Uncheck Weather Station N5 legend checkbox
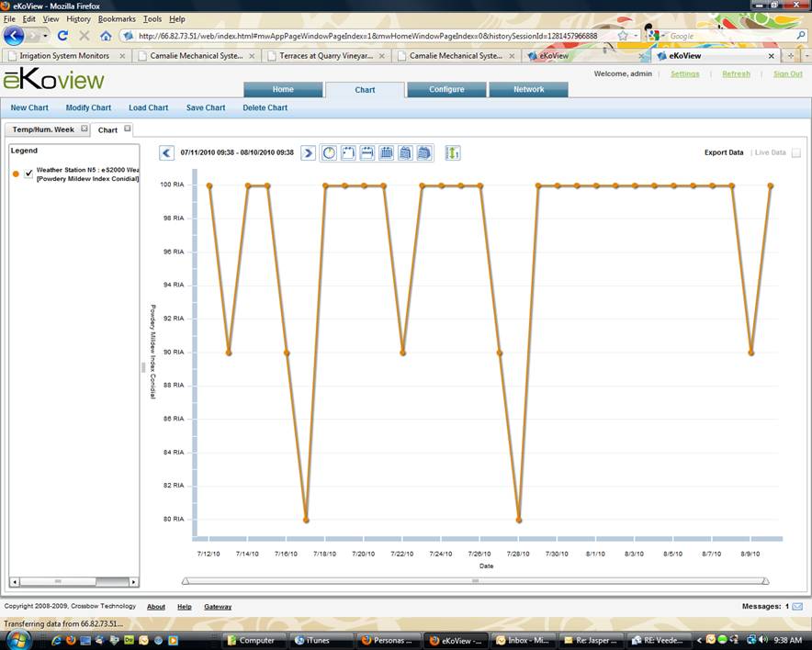The image size is (812, 650). (x=28, y=174)
